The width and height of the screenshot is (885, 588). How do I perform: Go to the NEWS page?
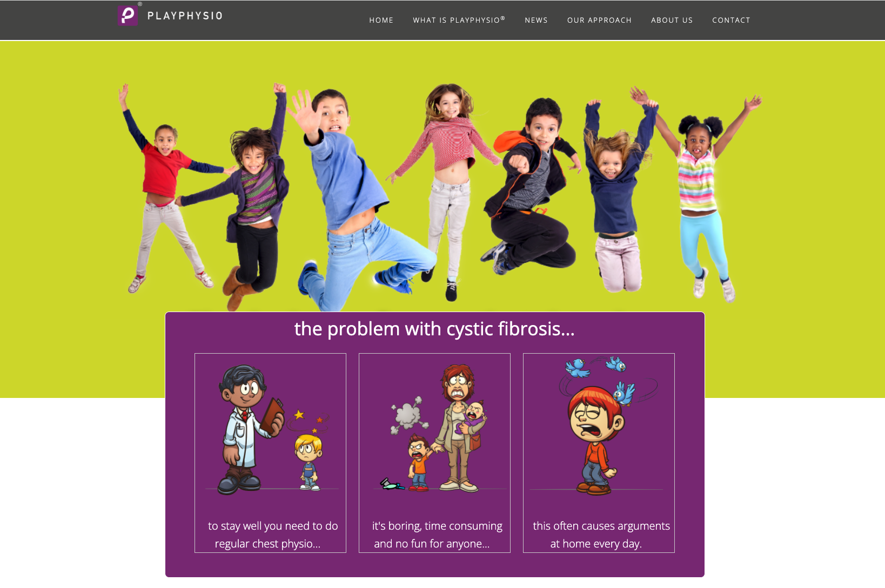tap(536, 20)
